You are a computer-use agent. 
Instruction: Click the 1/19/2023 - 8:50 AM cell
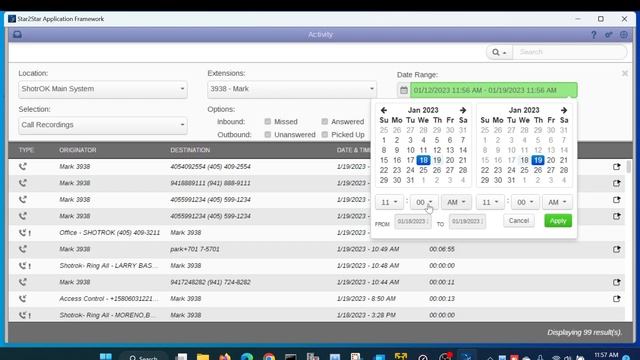click(x=366, y=299)
